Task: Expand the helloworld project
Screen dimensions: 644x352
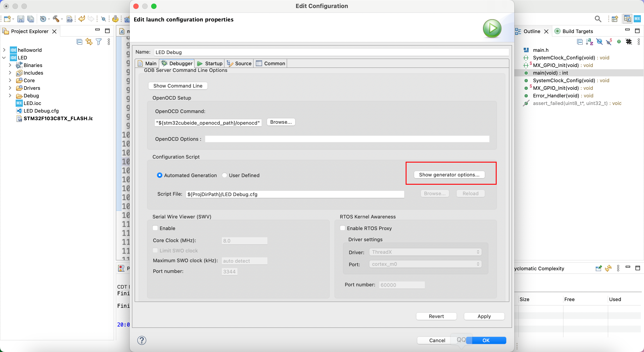Action: click(x=4, y=50)
